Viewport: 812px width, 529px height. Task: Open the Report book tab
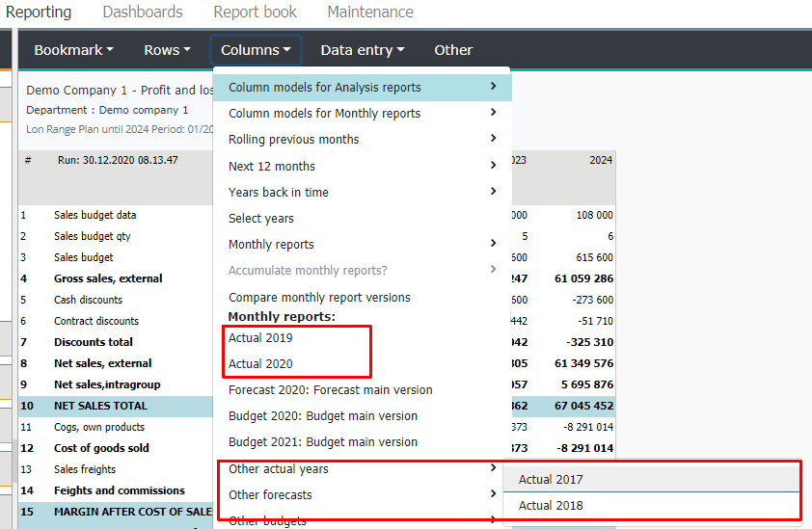coord(255,12)
